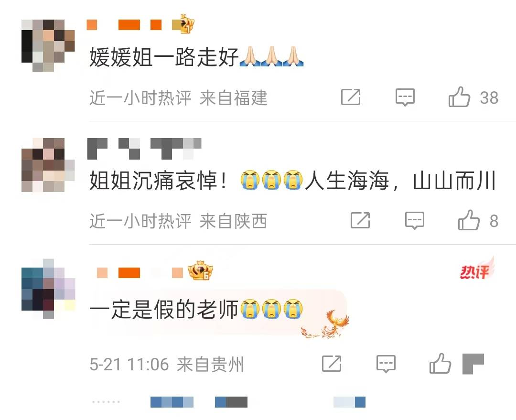The height and width of the screenshot is (420, 516).
Task: Share the comment from Shaanxi
Action: pyautogui.click(x=360, y=220)
